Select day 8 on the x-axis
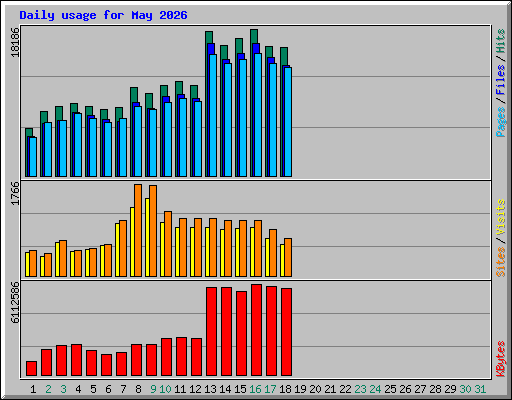The image size is (512, 400). 138,389
